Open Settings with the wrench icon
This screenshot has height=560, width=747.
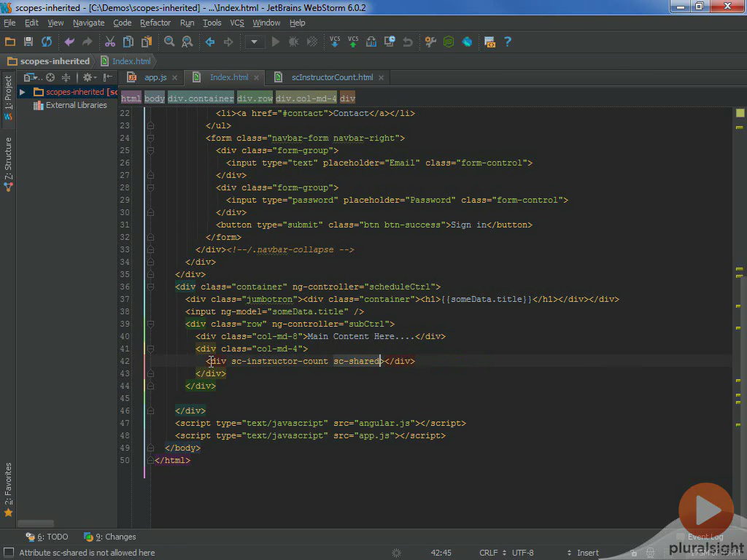tap(430, 42)
